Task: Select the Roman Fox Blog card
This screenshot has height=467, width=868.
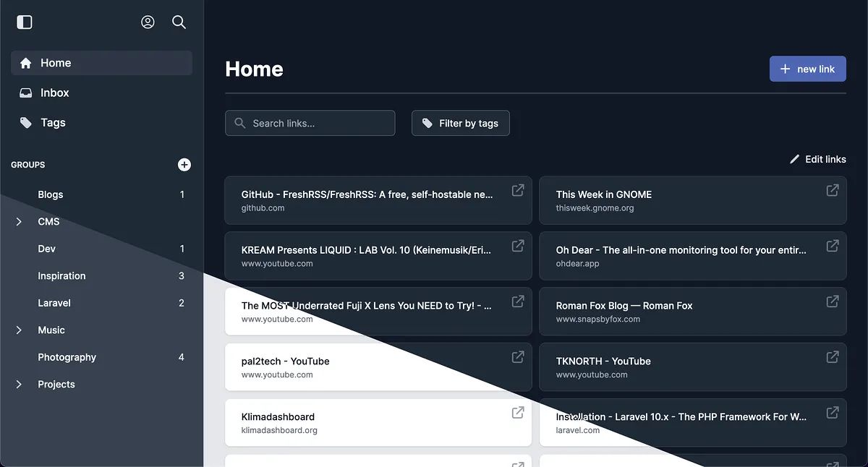Action: pos(693,312)
